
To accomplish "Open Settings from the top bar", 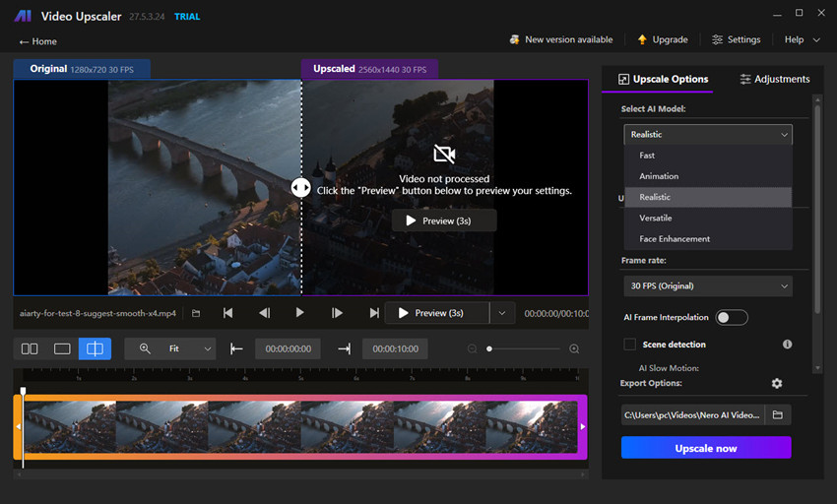I will coord(737,39).
